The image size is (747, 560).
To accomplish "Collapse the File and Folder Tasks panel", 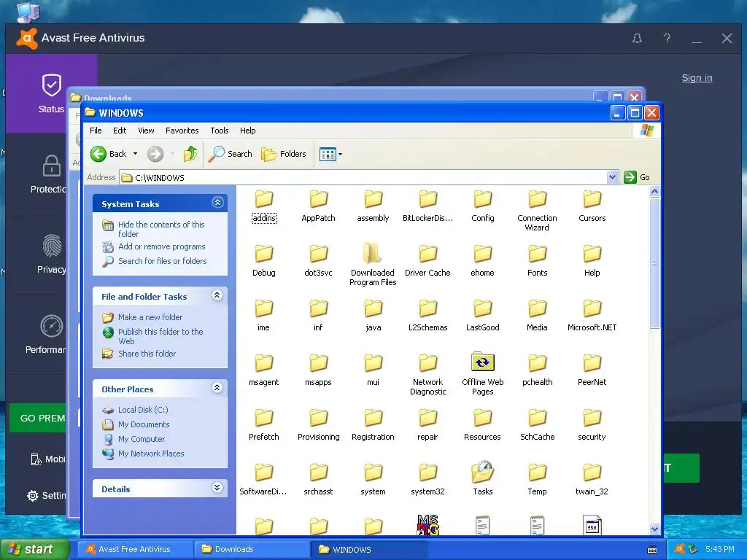I will tap(217, 295).
